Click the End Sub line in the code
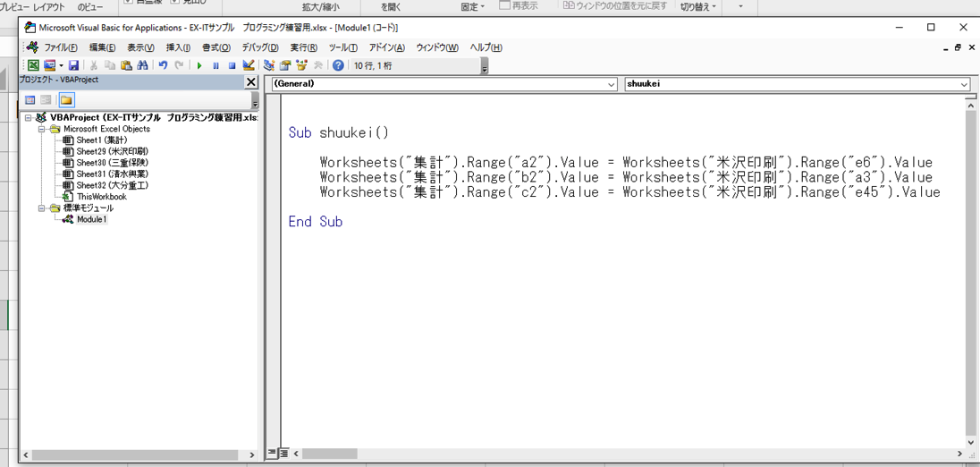 315,221
